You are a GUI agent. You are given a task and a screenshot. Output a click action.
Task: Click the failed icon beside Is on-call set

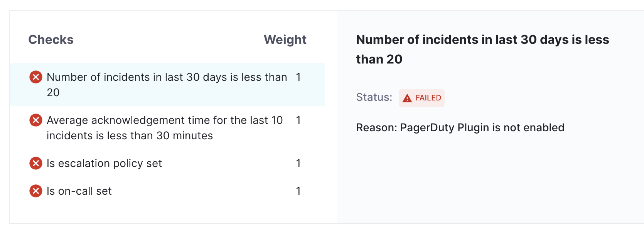[x=36, y=191]
